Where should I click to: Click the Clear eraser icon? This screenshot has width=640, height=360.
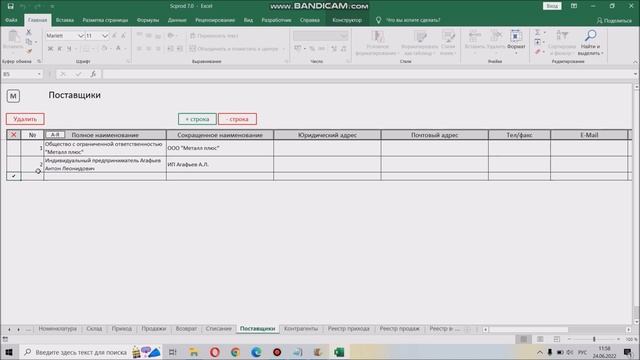[x=538, y=52]
